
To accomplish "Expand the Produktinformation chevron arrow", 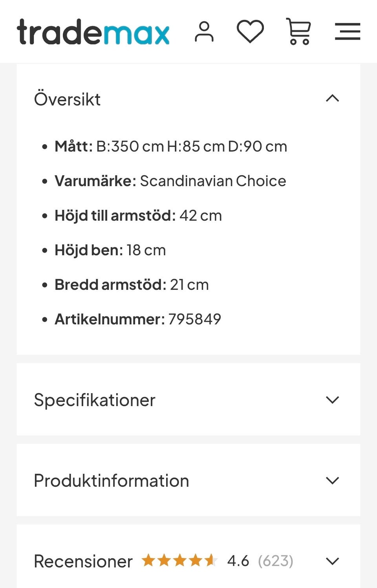I will [332, 480].
